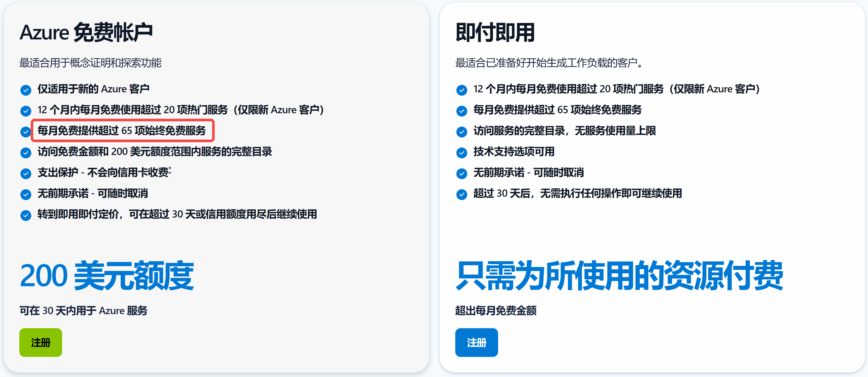868x377 pixels.
Task: Click checkmark beside 12 个月内 in 即付即用 card
Action: 462,90
